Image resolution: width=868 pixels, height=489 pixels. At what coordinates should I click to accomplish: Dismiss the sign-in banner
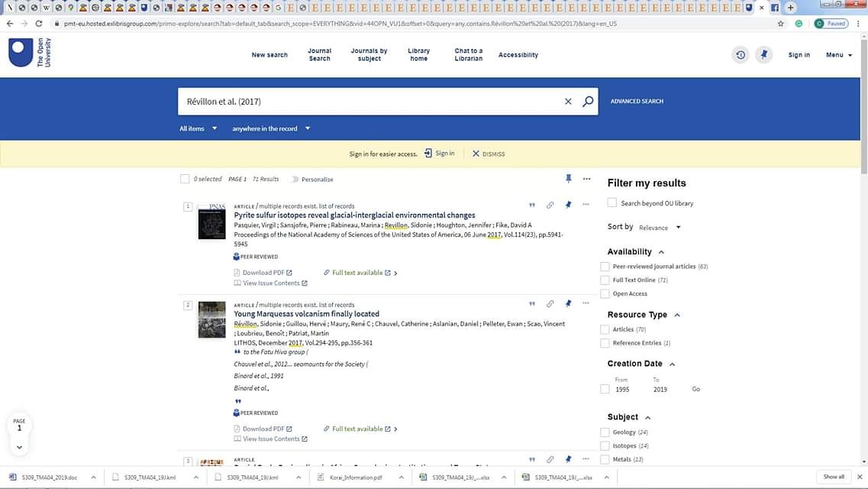[x=489, y=154]
